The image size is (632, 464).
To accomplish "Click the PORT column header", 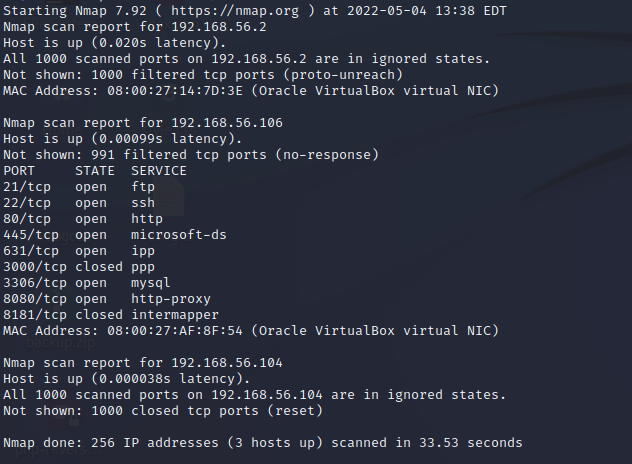I will [19, 171].
